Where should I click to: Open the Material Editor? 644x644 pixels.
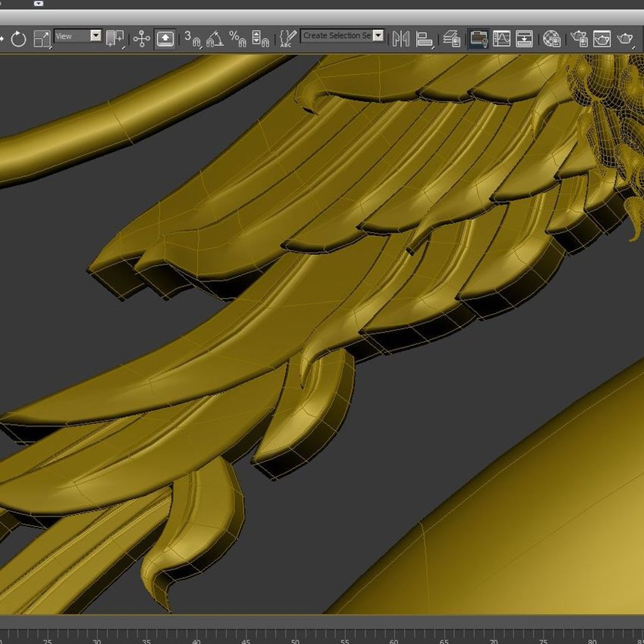click(552, 39)
